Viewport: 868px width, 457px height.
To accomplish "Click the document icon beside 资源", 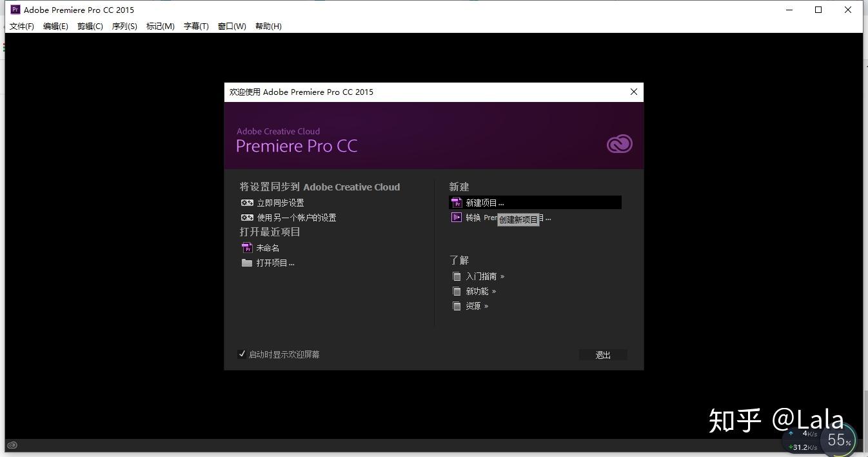I will (x=457, y=306).
